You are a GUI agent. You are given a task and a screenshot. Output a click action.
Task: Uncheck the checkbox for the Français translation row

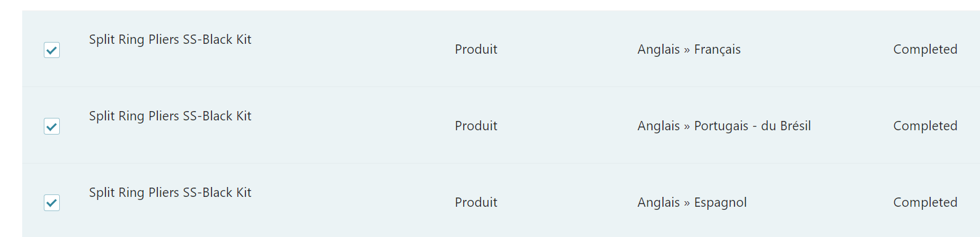coord(52,50)
